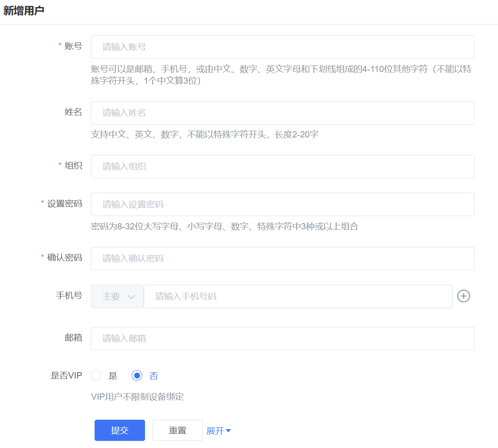Select the 否 VIP radio button

[137, 375]
